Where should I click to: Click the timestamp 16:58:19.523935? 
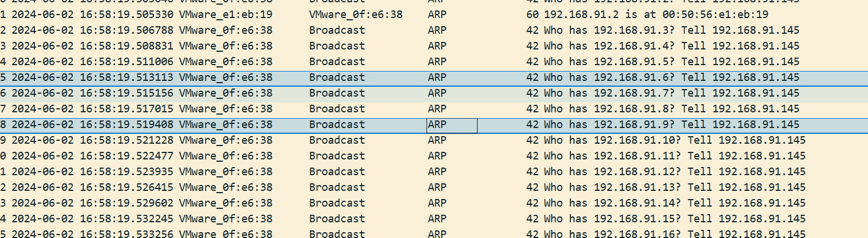[x=127, y=172]
